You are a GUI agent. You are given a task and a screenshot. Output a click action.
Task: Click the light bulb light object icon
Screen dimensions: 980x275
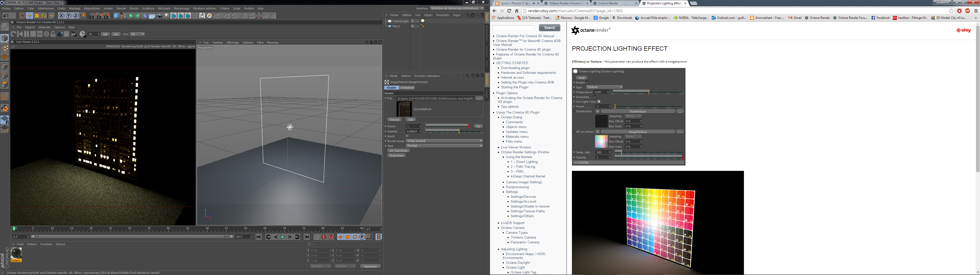tap(166, 16)
